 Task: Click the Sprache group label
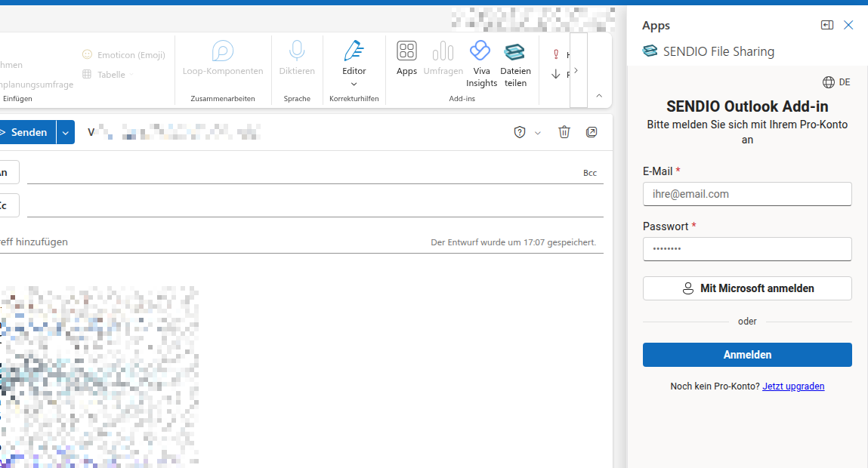coord(297,98)
